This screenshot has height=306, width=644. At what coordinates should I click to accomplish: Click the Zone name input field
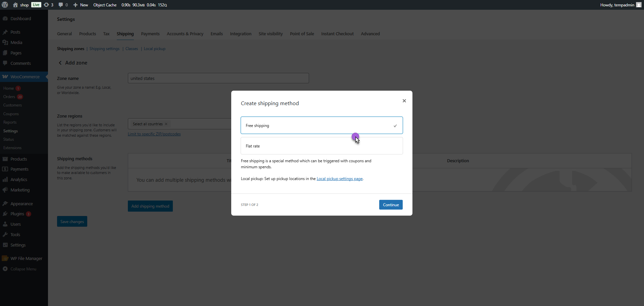pos(218,78)
